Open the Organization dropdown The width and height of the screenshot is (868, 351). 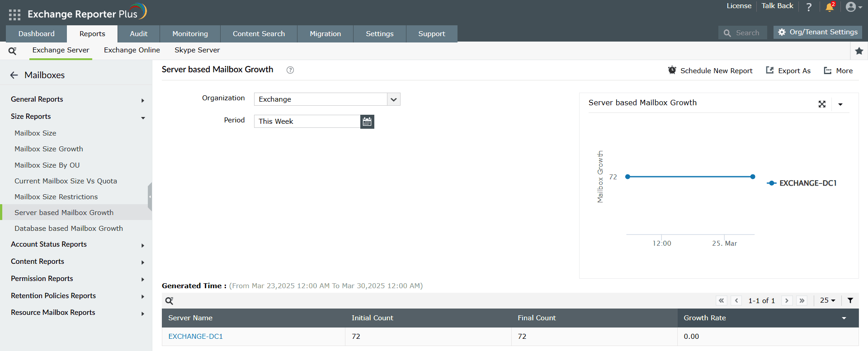327,99
